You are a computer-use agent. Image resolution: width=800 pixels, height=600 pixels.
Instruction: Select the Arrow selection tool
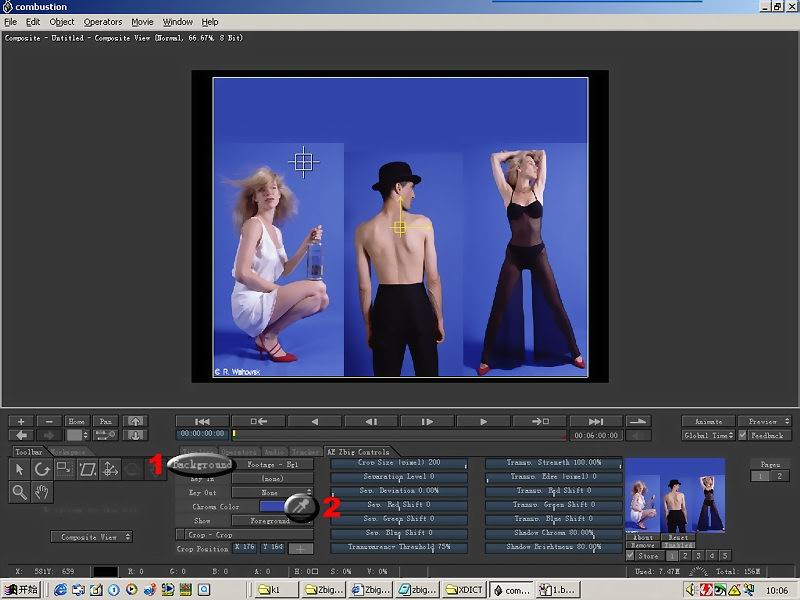point(20,469)
